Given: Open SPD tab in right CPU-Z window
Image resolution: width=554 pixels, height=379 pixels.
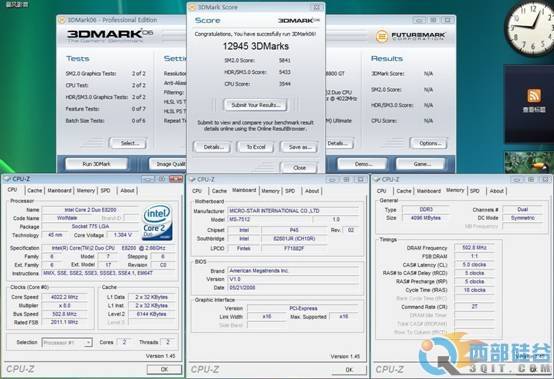Looking at the screenshot, I should pos(475,191).
